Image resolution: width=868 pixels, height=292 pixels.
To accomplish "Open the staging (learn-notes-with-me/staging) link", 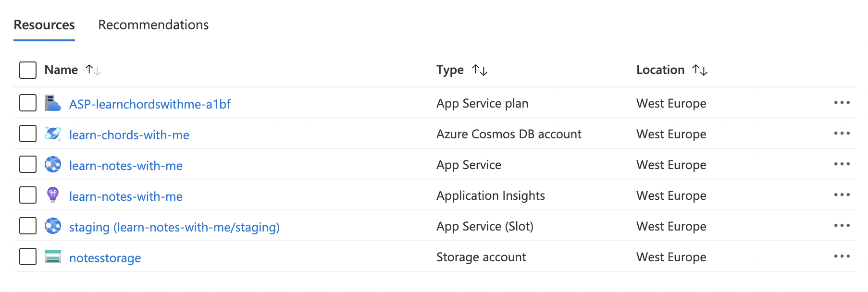I will pyautogui.click(x=174, y=227).
